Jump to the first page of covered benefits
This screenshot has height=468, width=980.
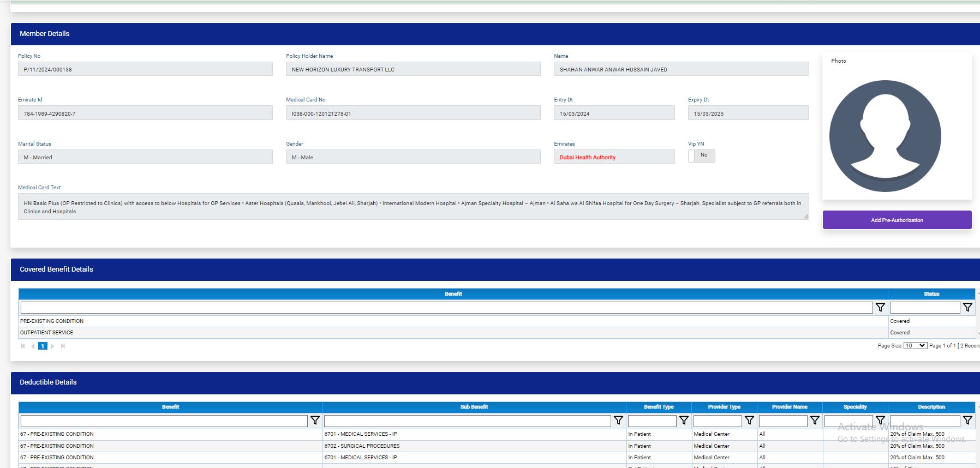(23, 346)
